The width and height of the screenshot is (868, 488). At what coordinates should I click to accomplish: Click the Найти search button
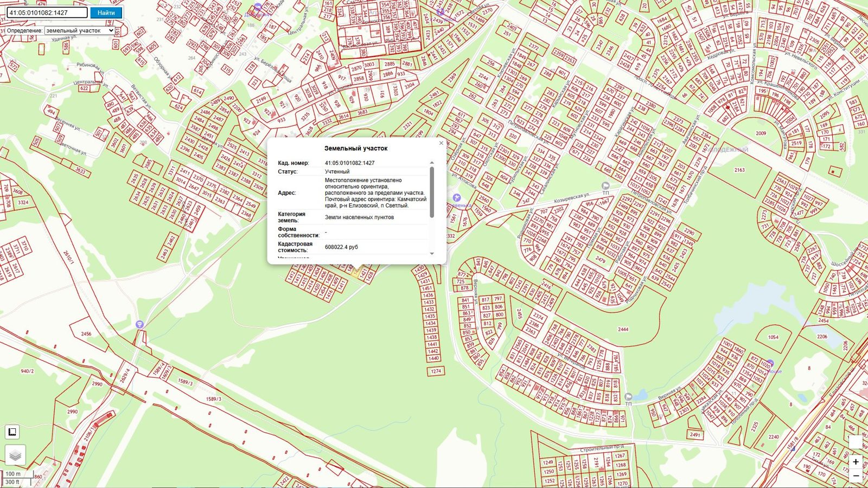106,12
